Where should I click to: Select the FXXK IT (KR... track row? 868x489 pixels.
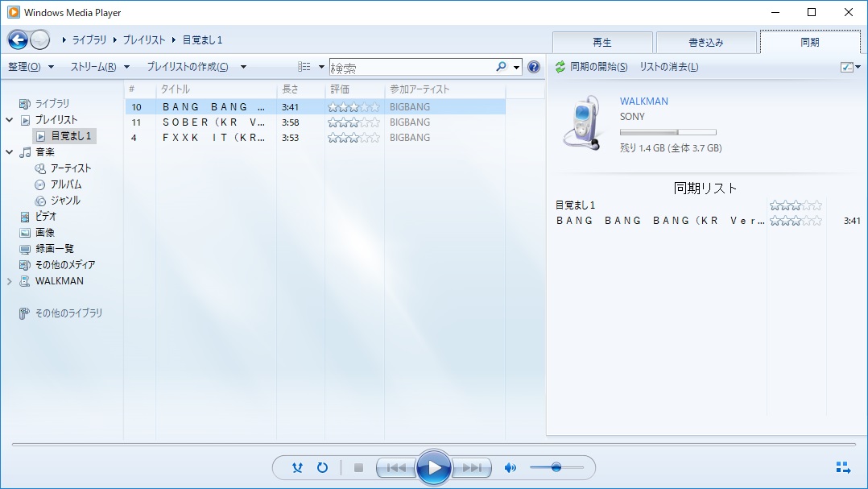[316, 138]
